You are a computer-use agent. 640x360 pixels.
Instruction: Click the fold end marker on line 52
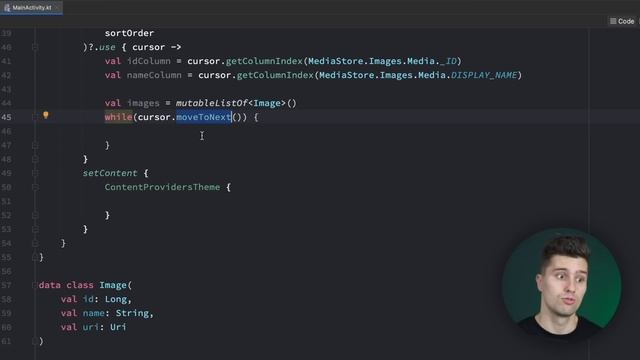click(x=35, y=215)
